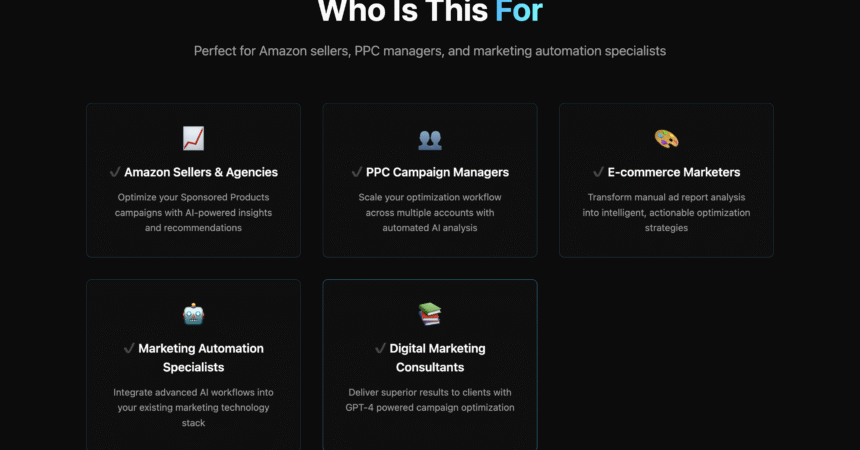Click the Sponsored Products campaigns description text
The image size is (860, 450).
[193, 212]
